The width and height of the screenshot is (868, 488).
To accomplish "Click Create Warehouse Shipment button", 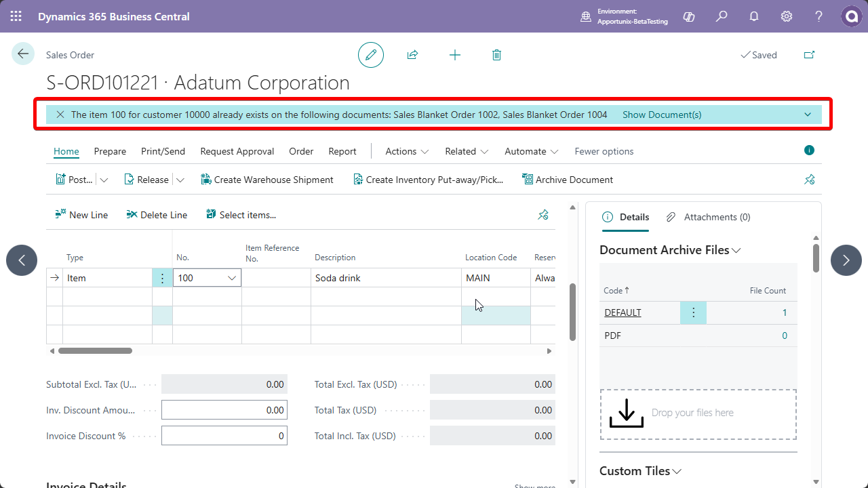I will point(267,180).
